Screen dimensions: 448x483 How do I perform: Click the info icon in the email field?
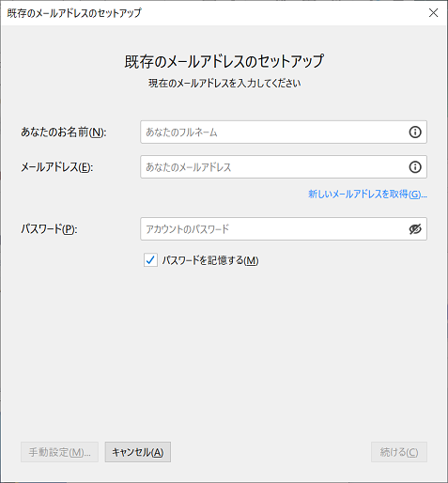coord(415,167)
